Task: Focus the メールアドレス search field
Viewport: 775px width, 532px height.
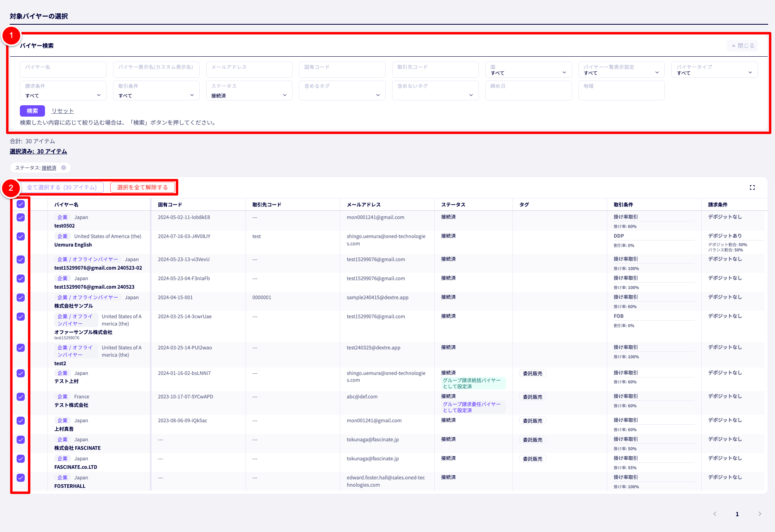Action: (x=249, y=70)
